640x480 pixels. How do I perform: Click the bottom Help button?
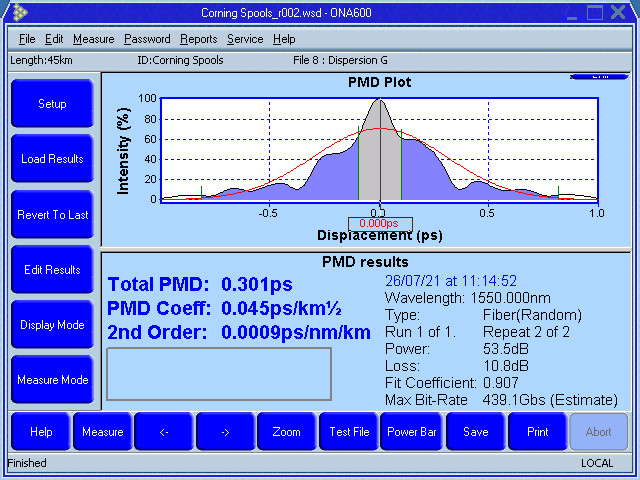41,432
